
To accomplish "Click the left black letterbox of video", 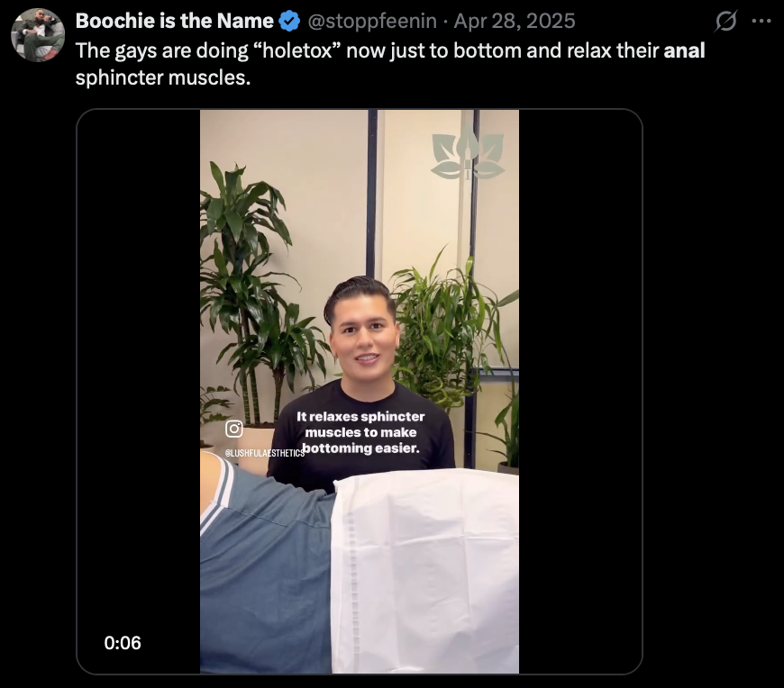I will 139,360.
